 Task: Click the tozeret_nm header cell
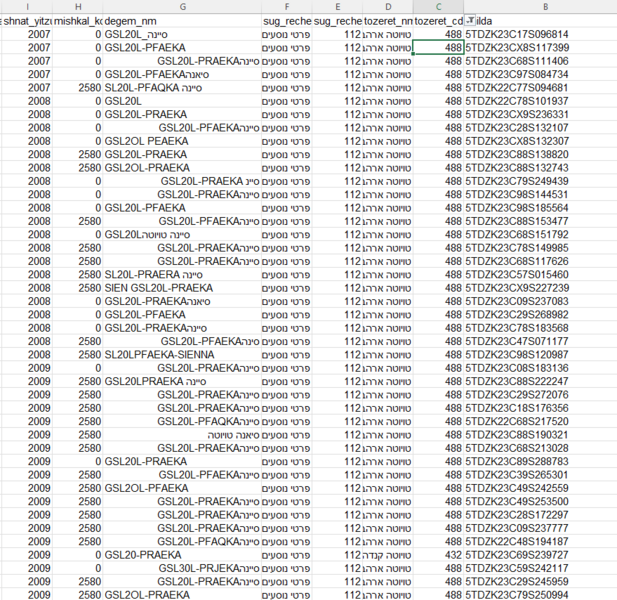pyautogui.click(x=388, y=21)
